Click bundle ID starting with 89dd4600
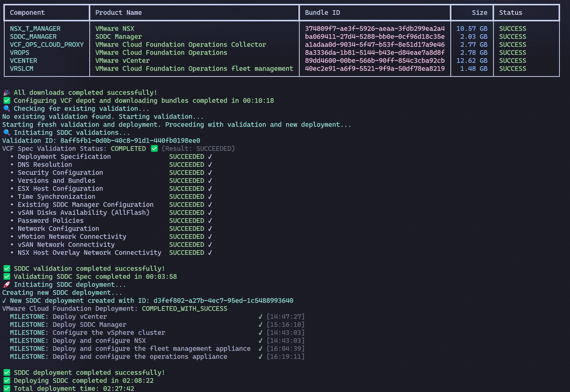The height and width of the screenshot is (392, 570). click(375, 61)
